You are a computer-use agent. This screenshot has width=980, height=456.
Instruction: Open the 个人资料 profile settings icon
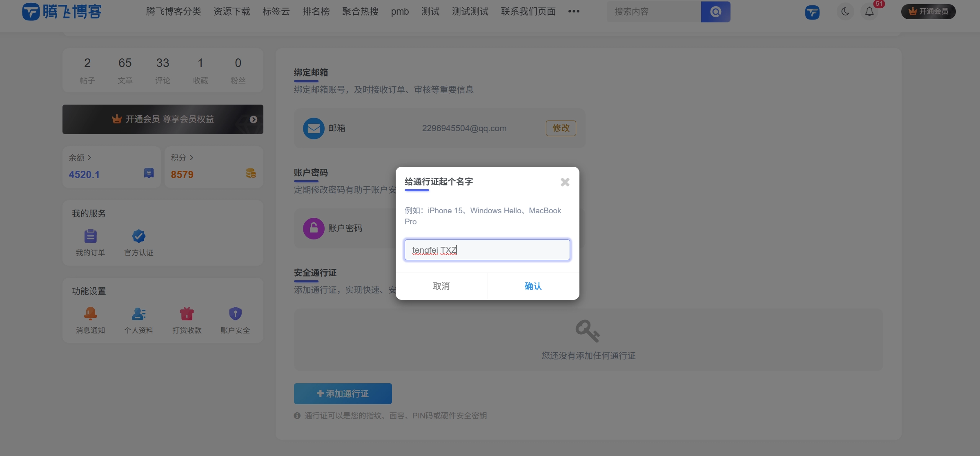138,313
